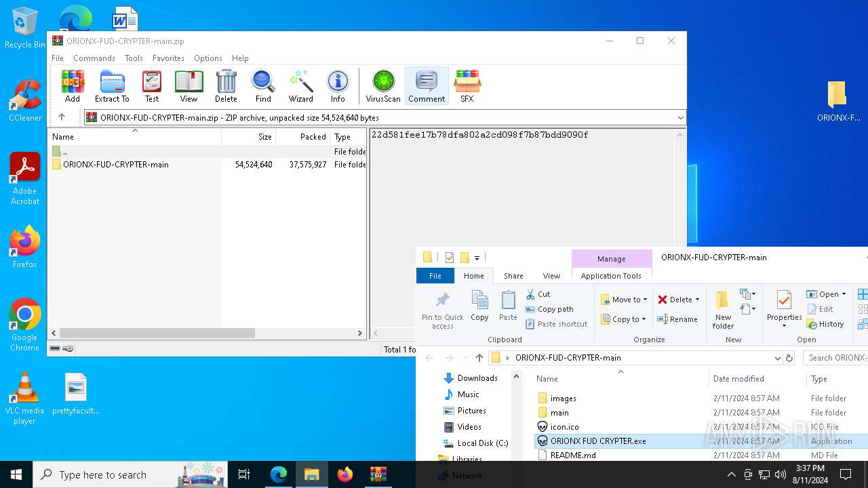Show archive Info
868x488 pixels.
point(338,86)
